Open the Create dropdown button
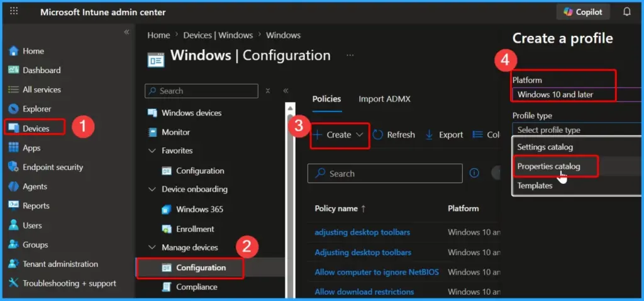The width and height of the screenshot is (644, 301). pos(339,135)
